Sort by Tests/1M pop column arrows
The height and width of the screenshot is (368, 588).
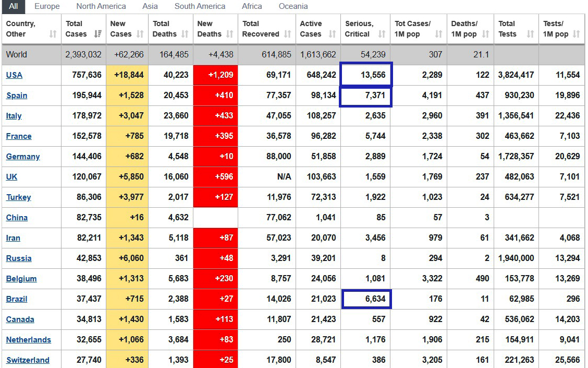(x=576, y=34)
